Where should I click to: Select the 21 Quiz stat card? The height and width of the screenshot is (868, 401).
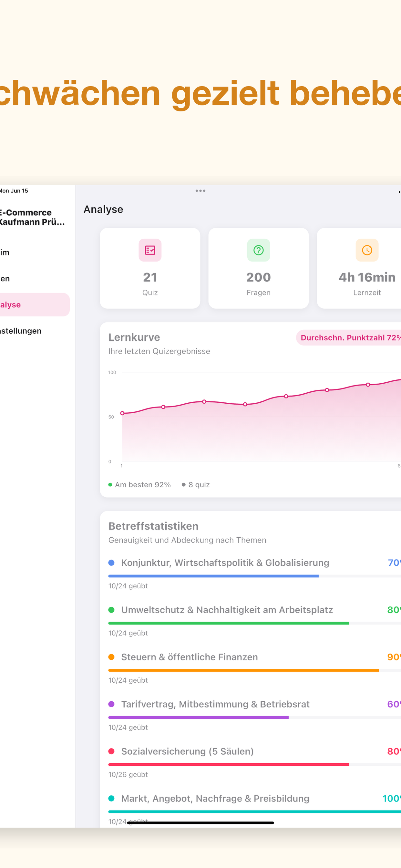150,268
